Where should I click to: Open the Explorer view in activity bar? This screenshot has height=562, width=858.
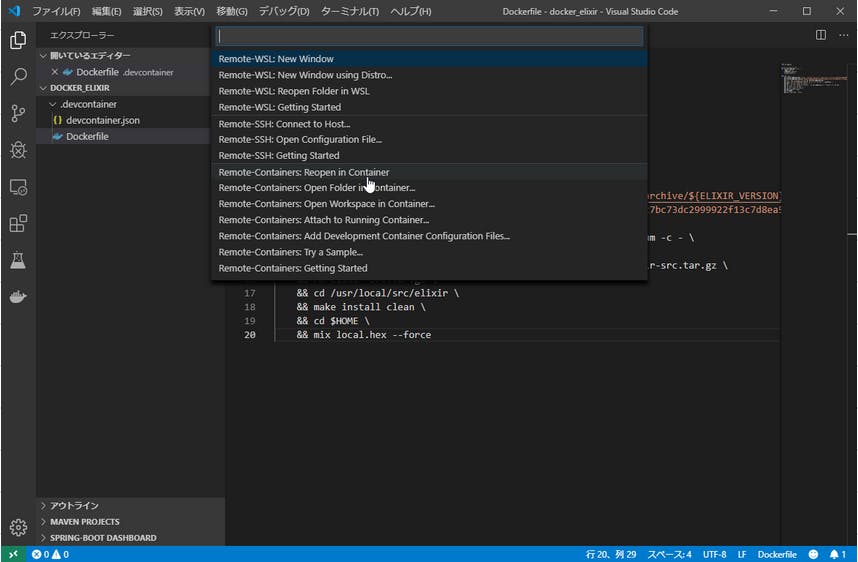pos(18,40)
